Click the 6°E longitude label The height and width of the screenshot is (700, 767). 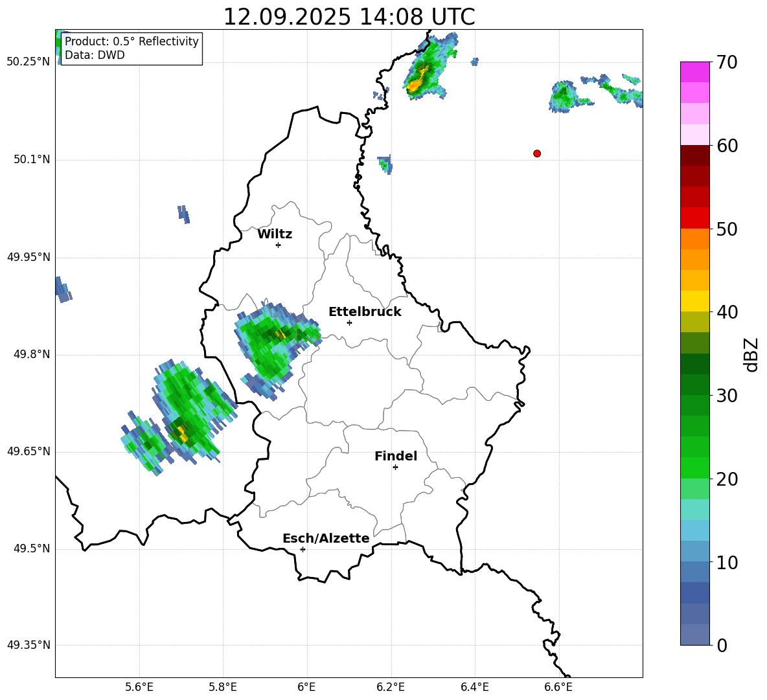point(306,687)
